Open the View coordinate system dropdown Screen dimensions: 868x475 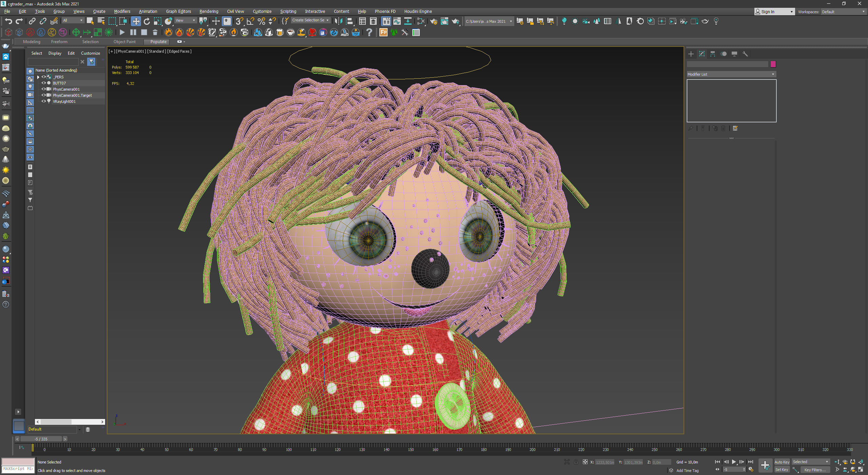tap(185, 20)
